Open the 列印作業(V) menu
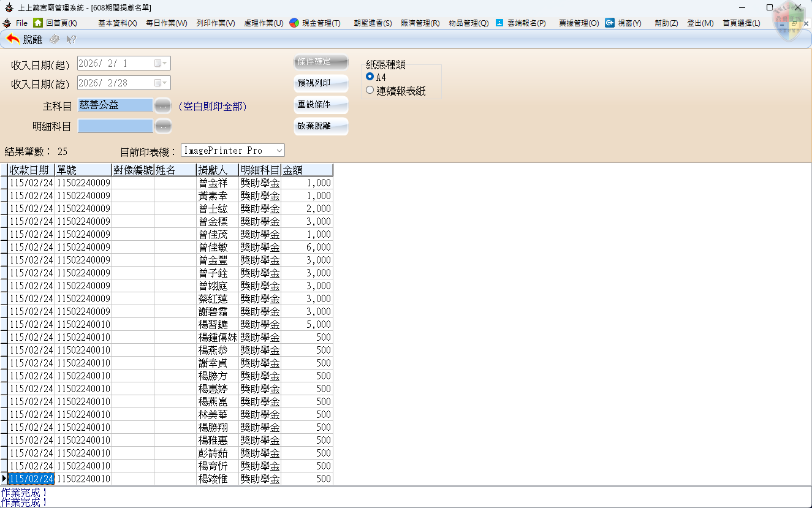Viewport: 812px width, 508px height. 216,23
